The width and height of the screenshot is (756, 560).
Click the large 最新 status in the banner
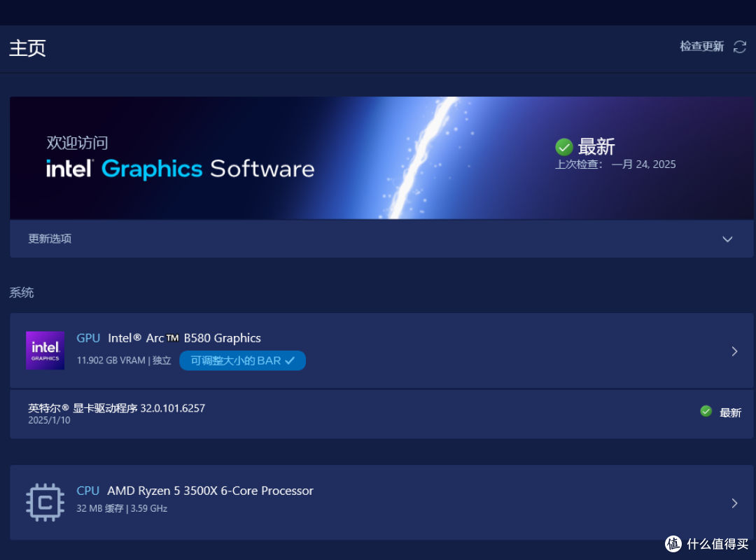596,146
